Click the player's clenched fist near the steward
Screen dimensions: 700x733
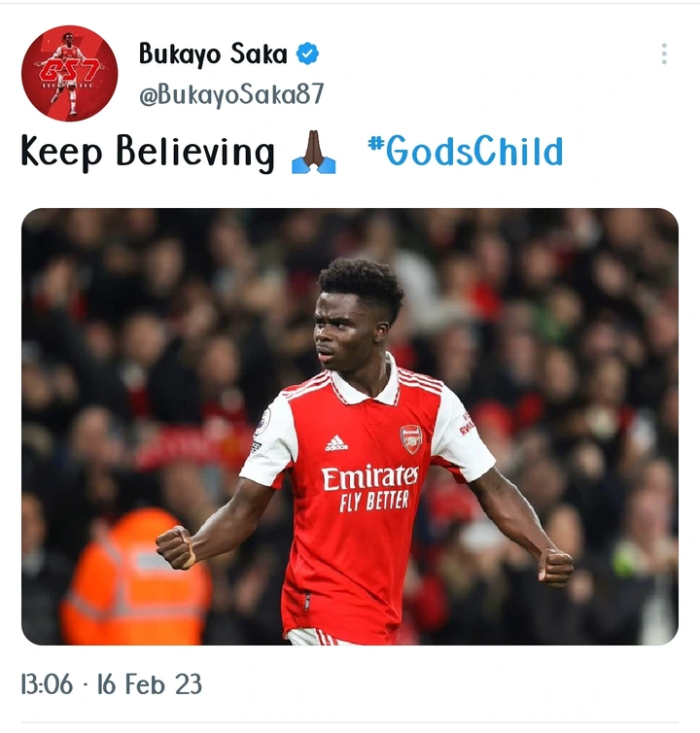click(x=176, y=547)
